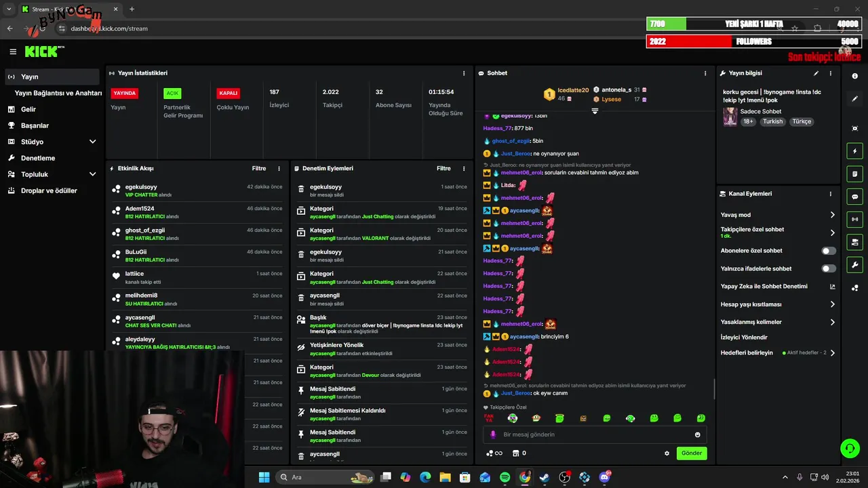The width and height of the screenshot is (868, 488).
Task: Open Spotify from the taskbar
Action: click(505, 477)
